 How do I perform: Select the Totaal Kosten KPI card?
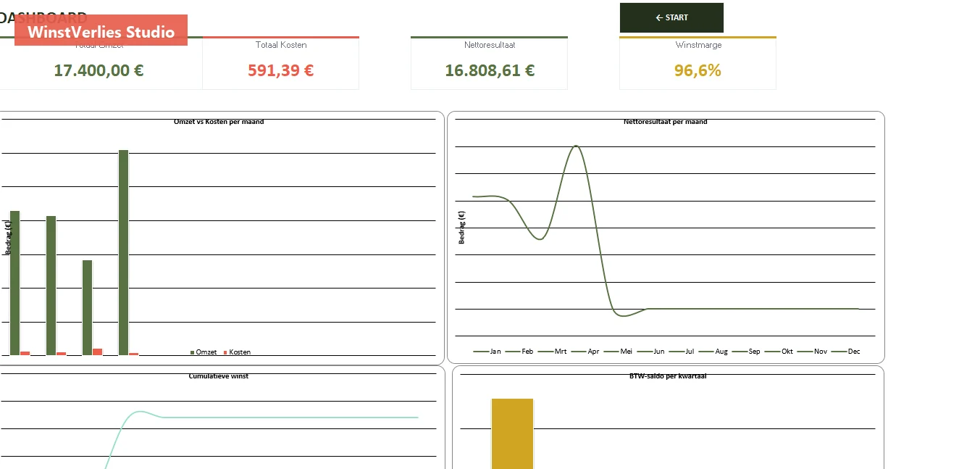(281, 63)
